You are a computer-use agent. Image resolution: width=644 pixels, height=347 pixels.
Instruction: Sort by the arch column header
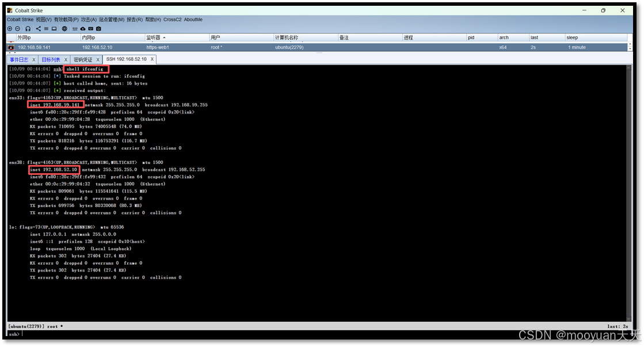pos(513,37)
